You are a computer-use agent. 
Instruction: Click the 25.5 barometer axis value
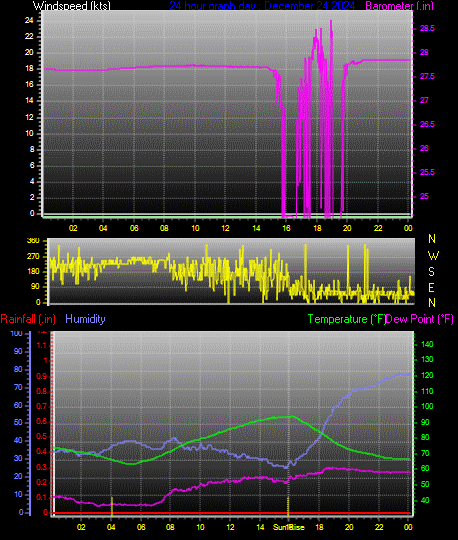click(427, 172)
